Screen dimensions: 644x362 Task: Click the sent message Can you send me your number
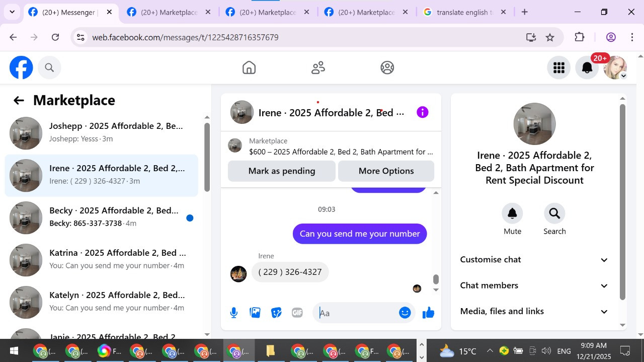pos(360,234)
